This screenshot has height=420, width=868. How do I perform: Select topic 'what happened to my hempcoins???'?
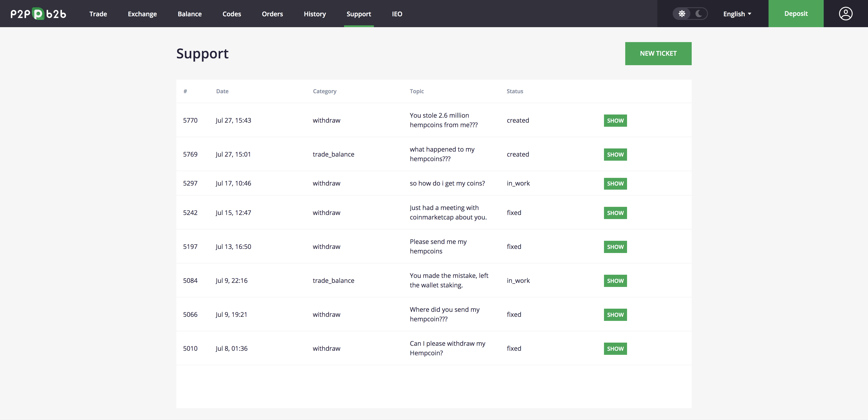442,154
